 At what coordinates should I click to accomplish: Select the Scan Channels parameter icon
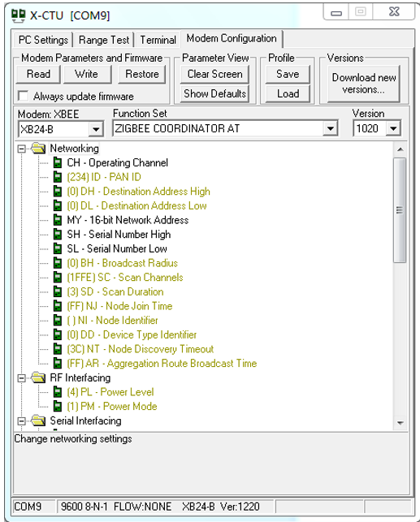click(x=58, y=278)
